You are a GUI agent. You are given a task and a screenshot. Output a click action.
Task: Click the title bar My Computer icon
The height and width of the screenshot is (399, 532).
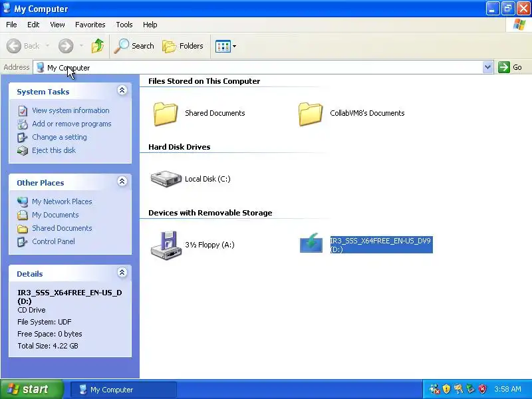[7, 8]
